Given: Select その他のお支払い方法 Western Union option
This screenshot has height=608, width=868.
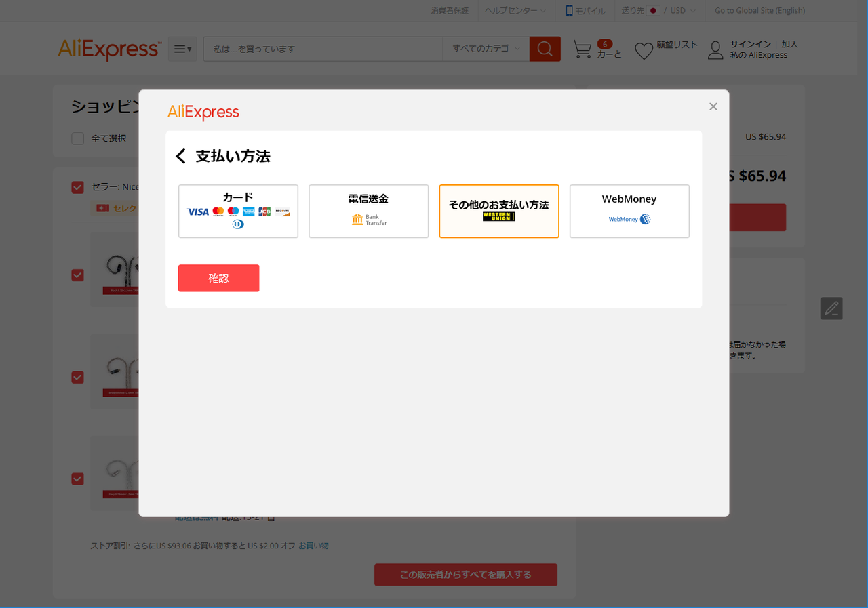Looking at the screenshot, I should click(x=499, y=211).
